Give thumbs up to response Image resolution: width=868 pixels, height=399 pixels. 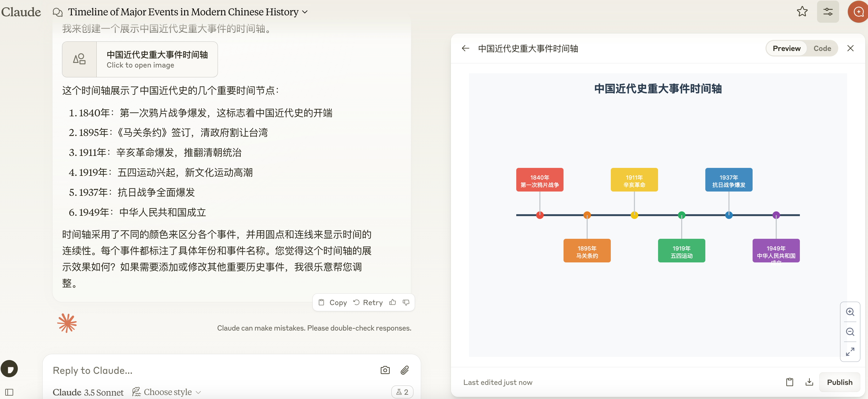pos(392,302)
